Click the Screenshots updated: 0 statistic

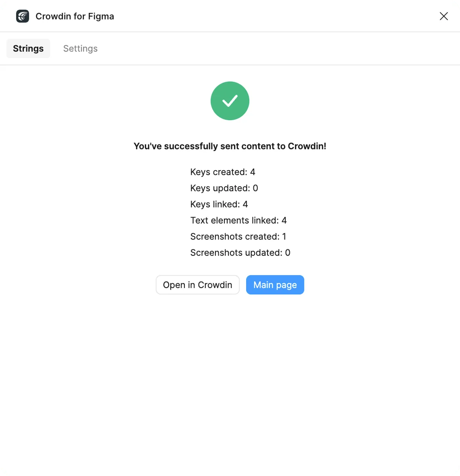[x=240, y=253]
